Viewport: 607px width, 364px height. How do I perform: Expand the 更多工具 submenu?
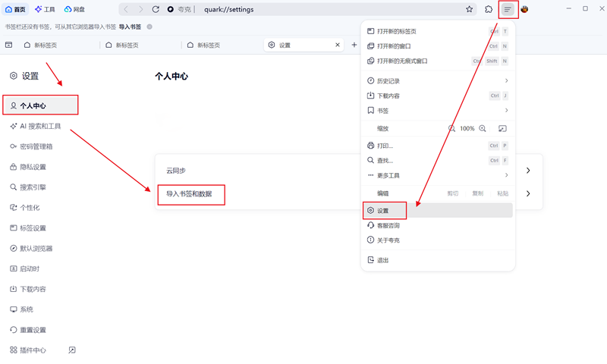coord(438,175)
